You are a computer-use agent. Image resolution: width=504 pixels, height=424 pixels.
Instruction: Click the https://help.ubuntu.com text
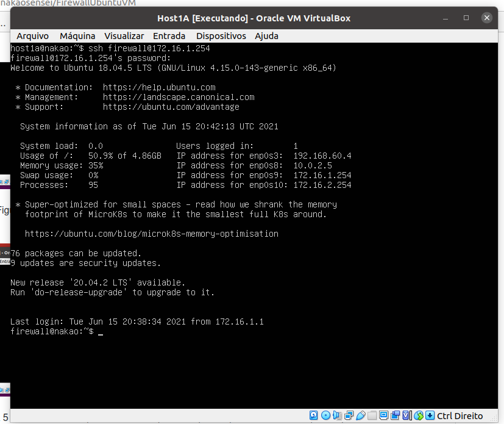(x=159, y=87)
